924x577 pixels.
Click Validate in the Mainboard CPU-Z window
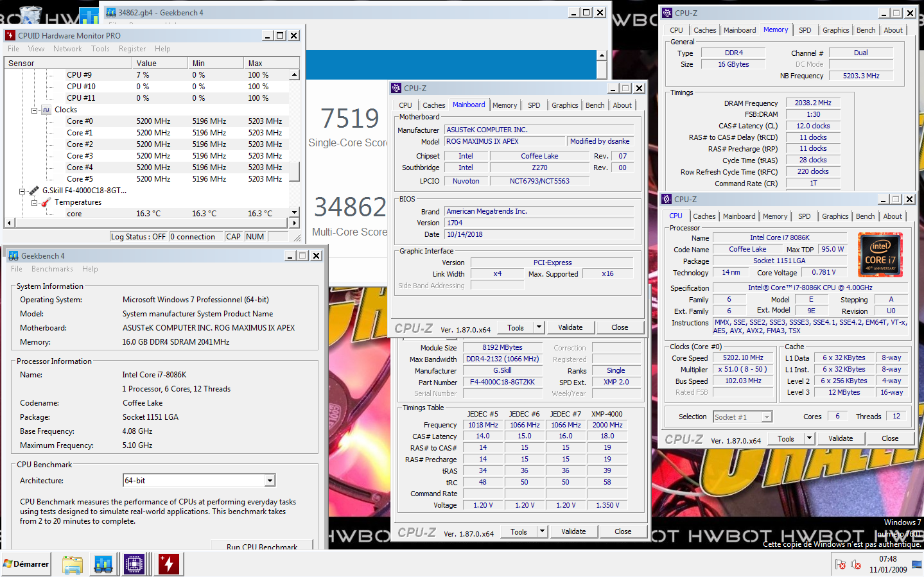(x=570, y=327)
